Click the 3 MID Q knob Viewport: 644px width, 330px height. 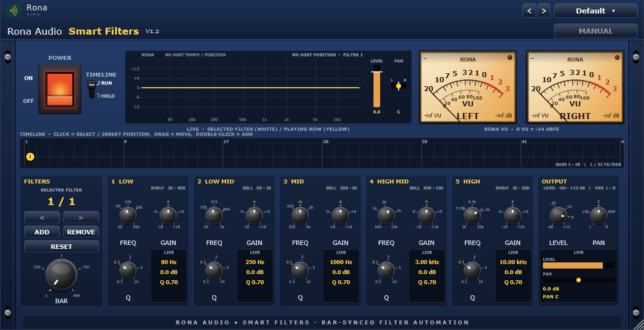pos(300,271)
